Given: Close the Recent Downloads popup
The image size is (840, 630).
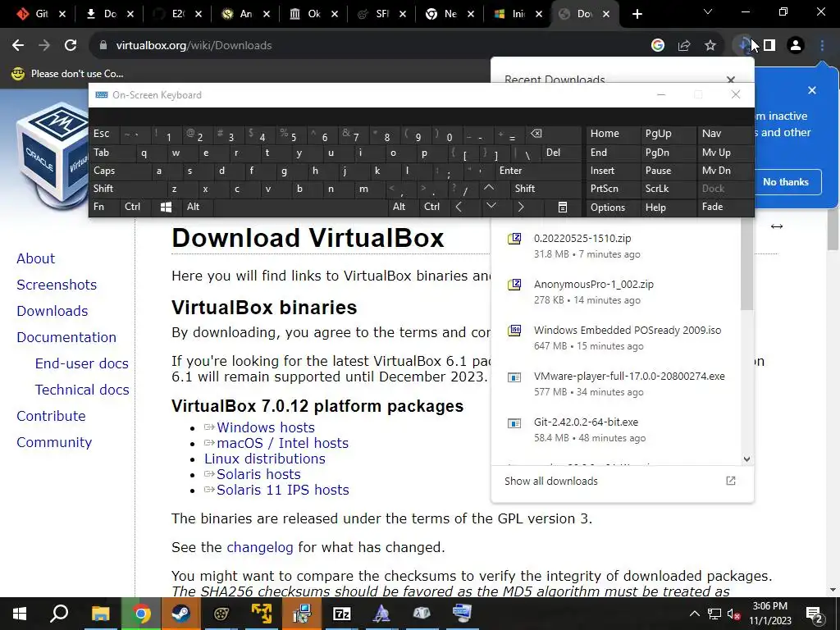Looking at the screenshot, I should click(731, 80).
